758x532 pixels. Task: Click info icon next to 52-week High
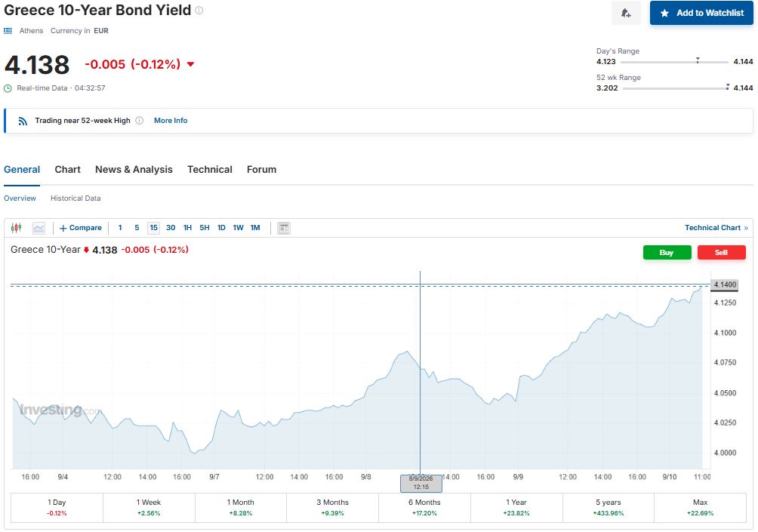click(x=139, y=121)
